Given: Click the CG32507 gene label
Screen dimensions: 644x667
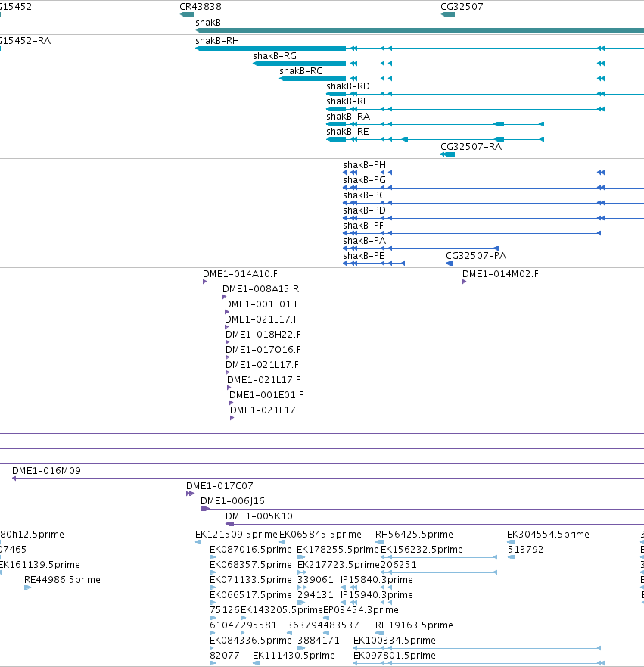Looking at the screenshot, I should click(462, 7).
